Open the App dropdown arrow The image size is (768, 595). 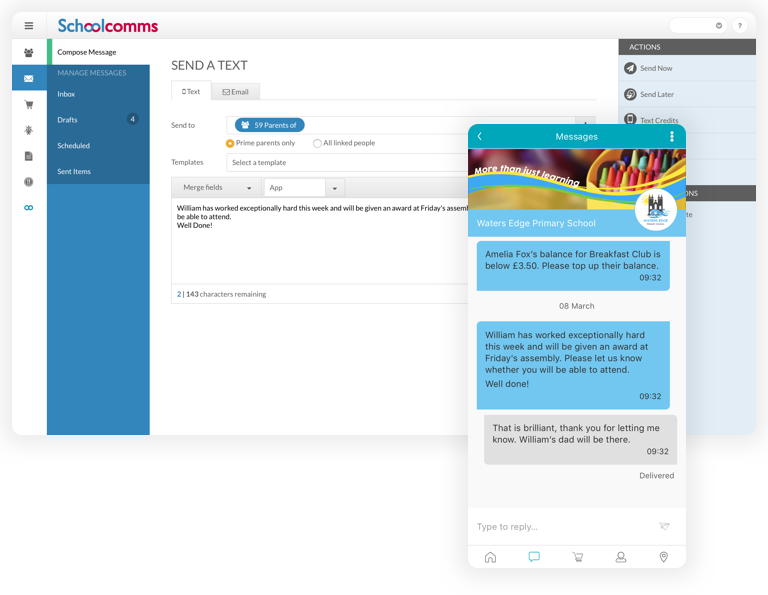(335, 188)
